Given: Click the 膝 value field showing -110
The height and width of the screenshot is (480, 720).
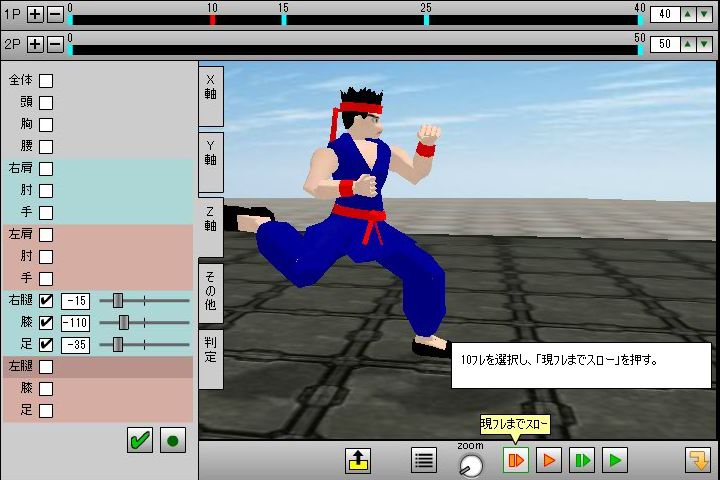Looking at the screenshot, I should click(75, 323).
